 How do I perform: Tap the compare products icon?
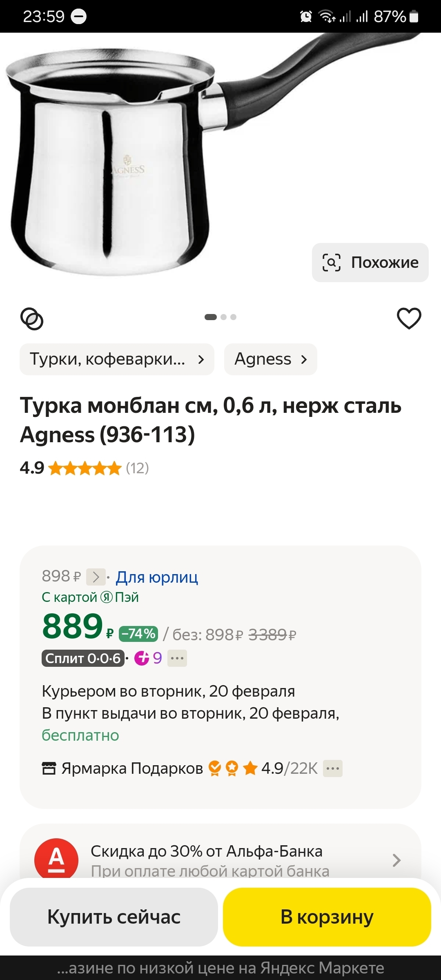click(x=32, y=319)
